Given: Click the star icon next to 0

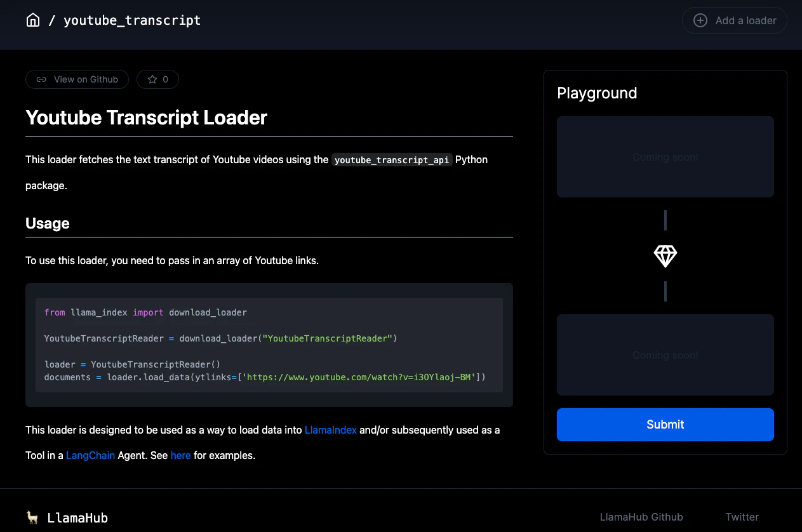Looking at the screenshot, I should point(152,79).
